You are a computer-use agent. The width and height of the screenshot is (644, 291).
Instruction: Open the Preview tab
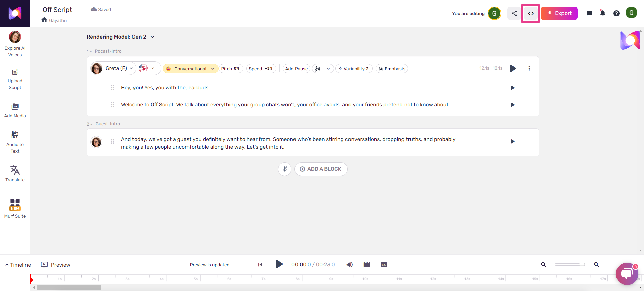[56, 265]
